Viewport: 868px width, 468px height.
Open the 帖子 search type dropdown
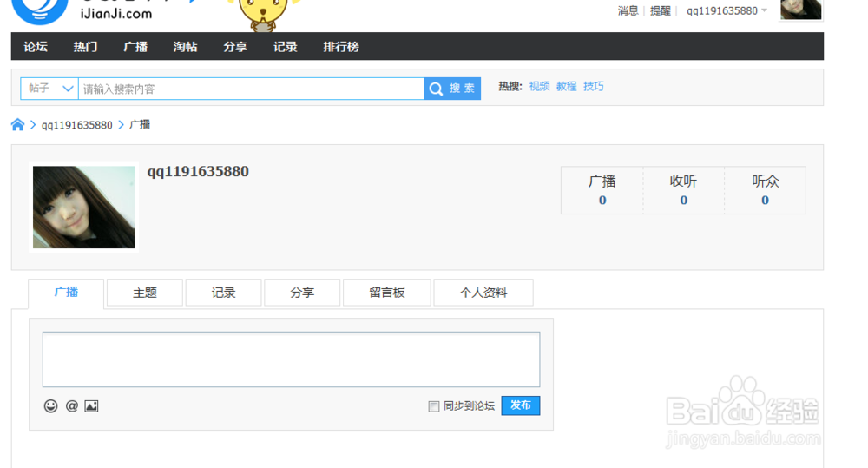click(49, 89)
